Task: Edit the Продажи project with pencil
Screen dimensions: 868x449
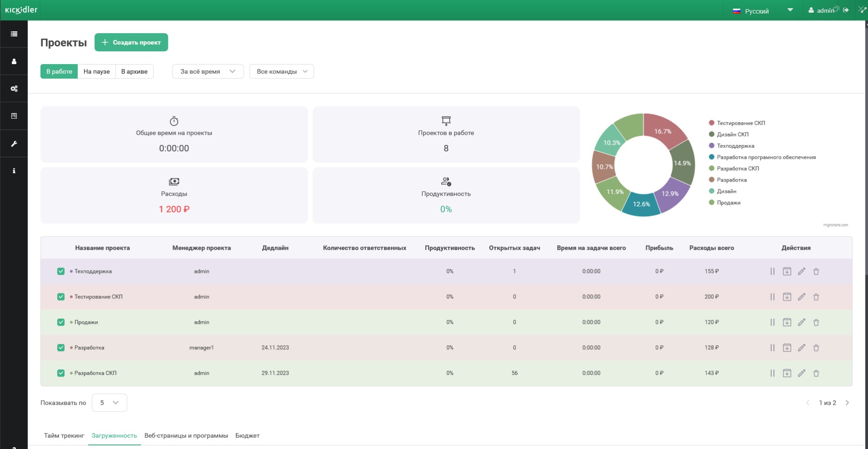Action: pos(802,323)
